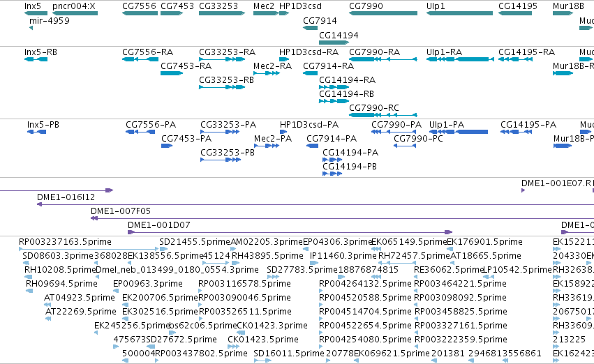Click the IP11460.3prime EST label

tap(343, 256)
